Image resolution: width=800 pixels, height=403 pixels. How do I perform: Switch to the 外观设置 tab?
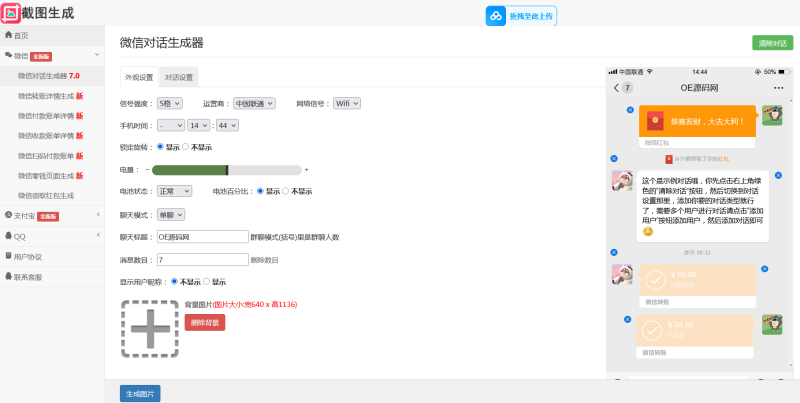139,77
